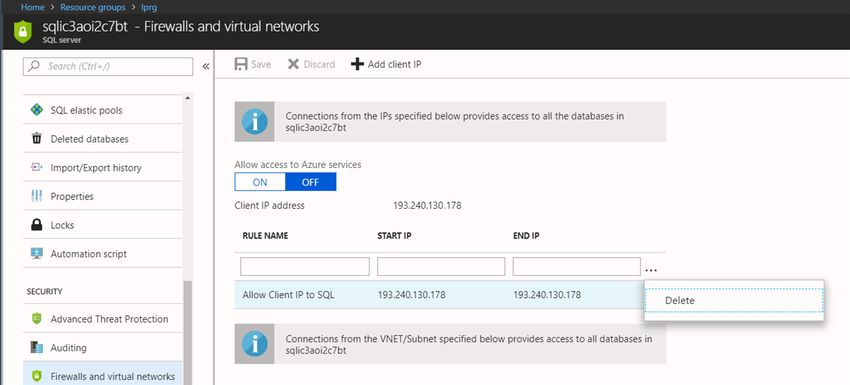Viewport: 850px width, 385px height.
Task: Open Locks menu item
Action: (103, 225)
